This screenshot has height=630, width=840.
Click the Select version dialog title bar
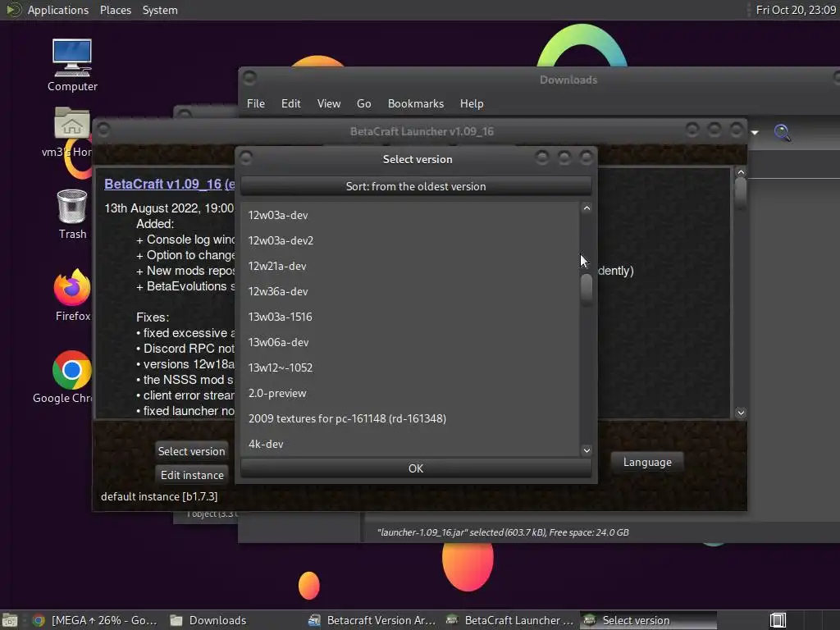pyautogui.click(x=418, y=159)
